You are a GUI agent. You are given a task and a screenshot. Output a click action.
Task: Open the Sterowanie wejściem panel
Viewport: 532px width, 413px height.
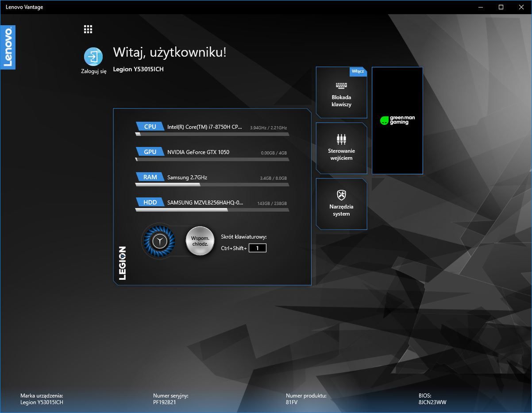click(341, 148)
